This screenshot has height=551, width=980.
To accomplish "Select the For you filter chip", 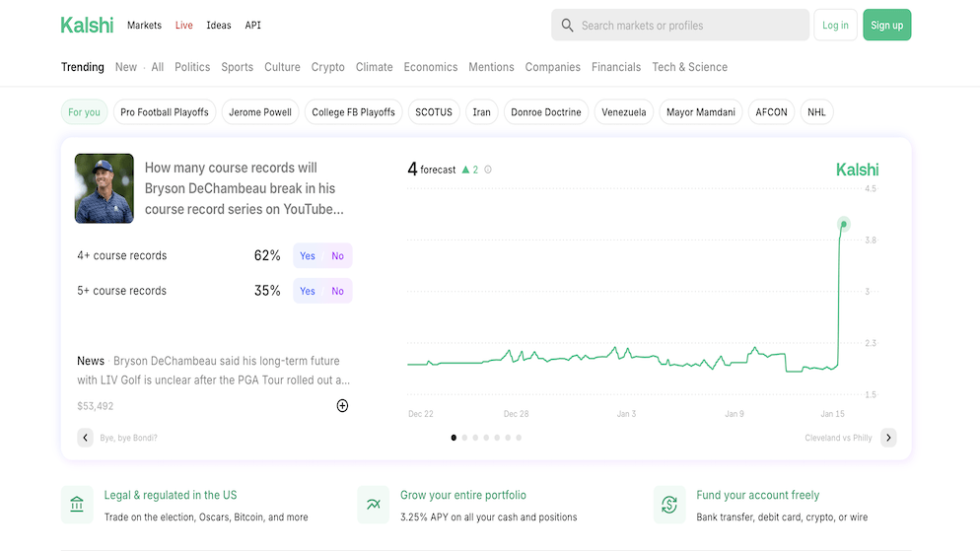I will (84, 111).
